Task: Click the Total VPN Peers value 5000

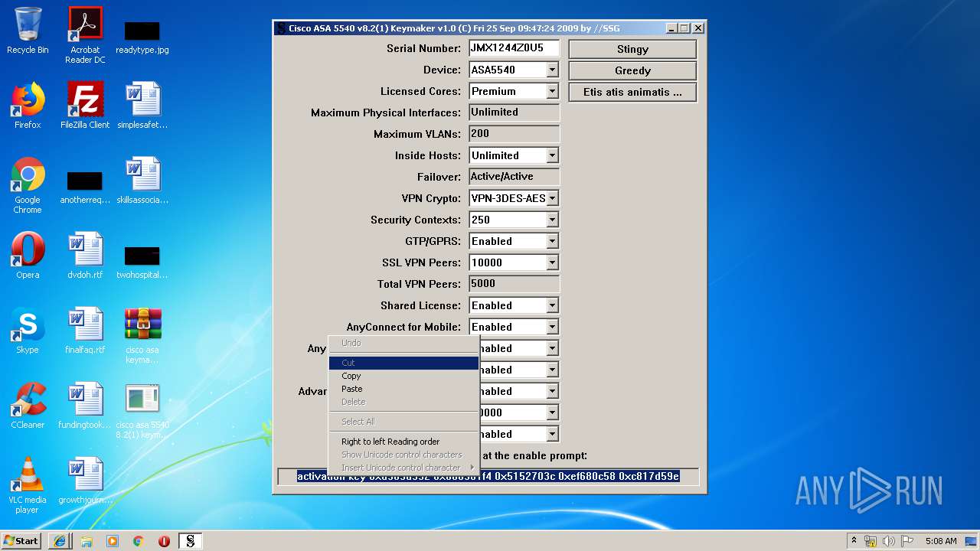Action: tap(514, 284)
